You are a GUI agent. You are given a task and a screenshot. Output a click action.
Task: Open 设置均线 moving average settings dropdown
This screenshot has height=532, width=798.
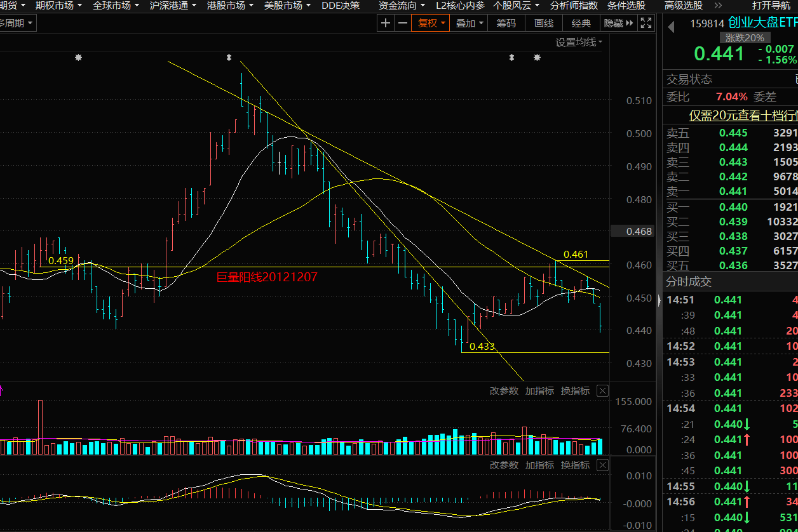tap(579, 43)
